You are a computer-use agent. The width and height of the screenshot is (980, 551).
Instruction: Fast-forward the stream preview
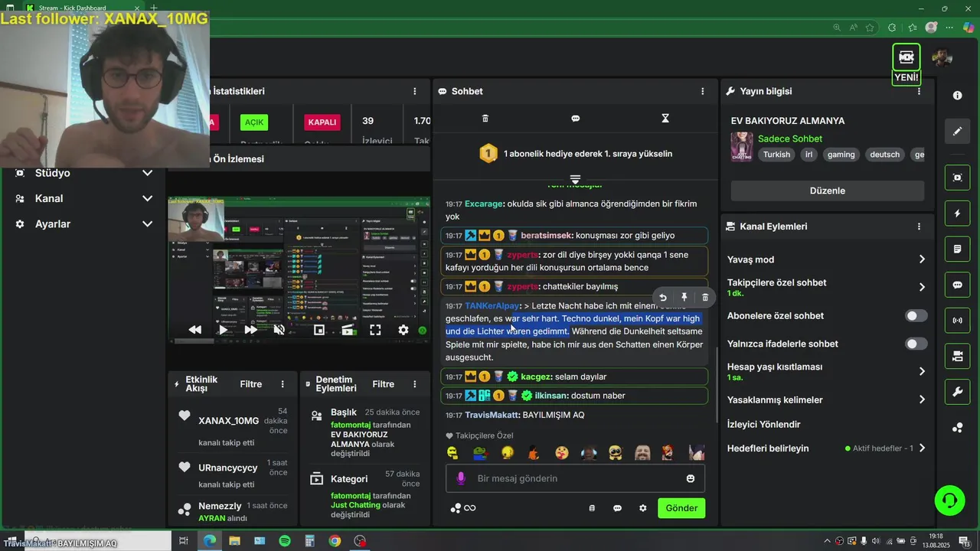click(250, 330)
